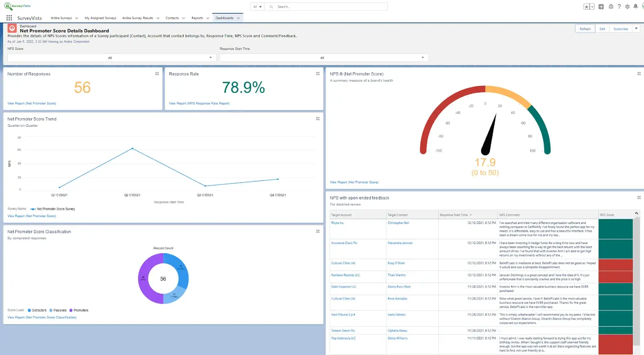This screenshot has height=355, width=644.
Task: Open the help question mark icon
Action: click(x=619, y=6)
